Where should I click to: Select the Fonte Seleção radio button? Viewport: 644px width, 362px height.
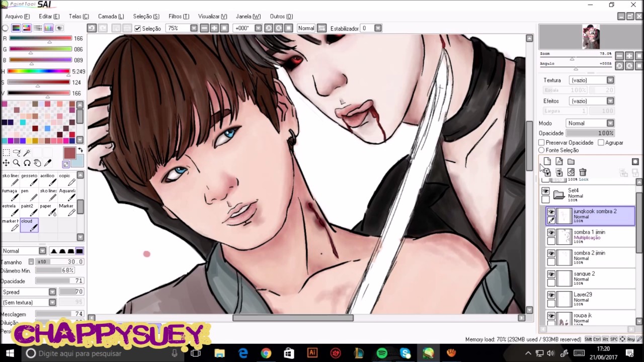(x=541, y=150)
